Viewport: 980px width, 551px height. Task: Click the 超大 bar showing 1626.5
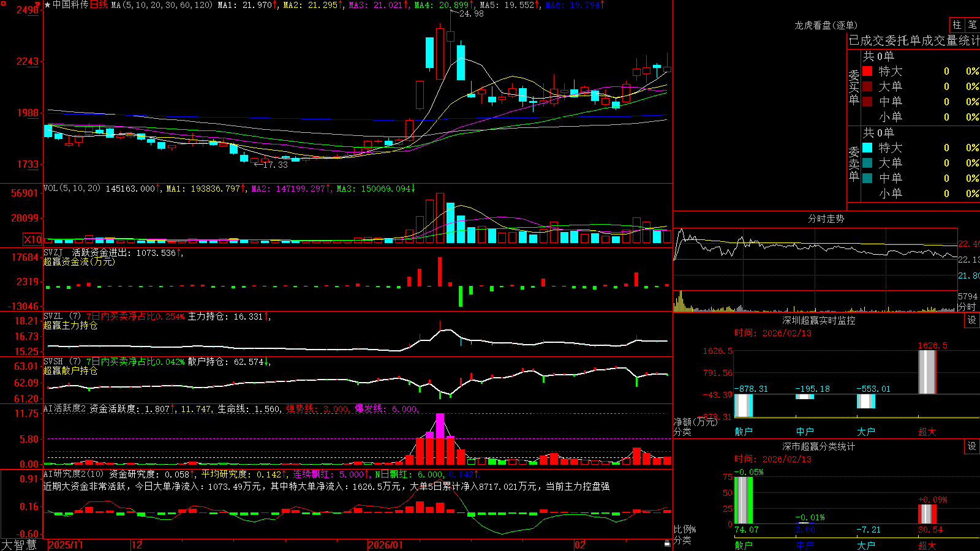(927, 372)
